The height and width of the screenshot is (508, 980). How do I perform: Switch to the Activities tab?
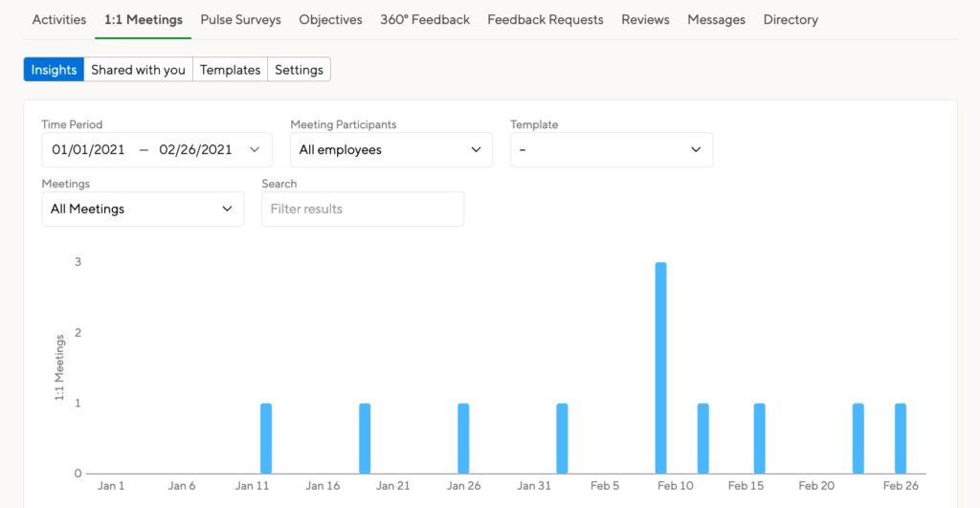[59, 19]
